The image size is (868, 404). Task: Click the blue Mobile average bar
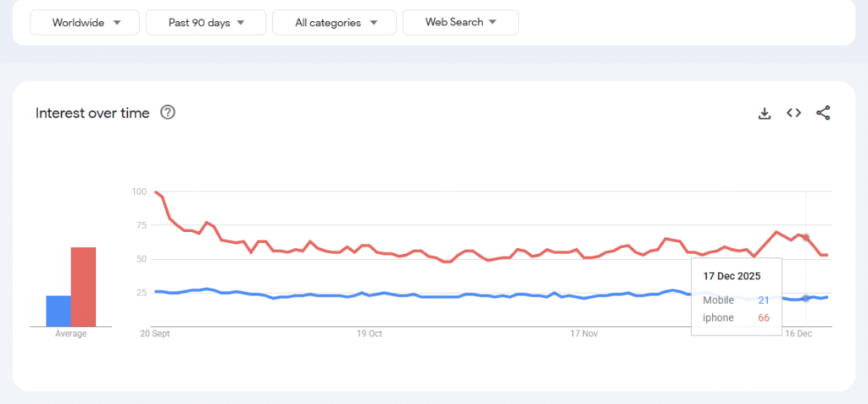(58, 311)
